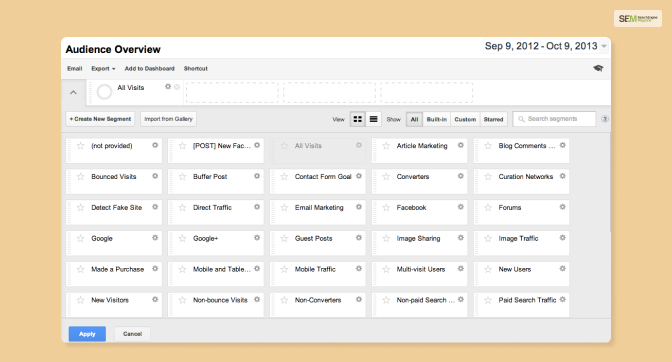Open gear settings for Converters segment

click(461, 176)
